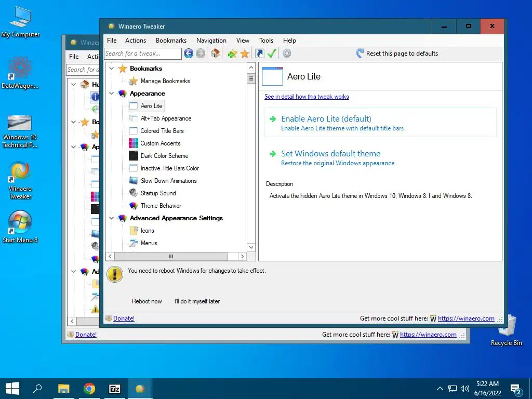Click the Startup Sound speaker icon
532x399 pixels.
134,193
